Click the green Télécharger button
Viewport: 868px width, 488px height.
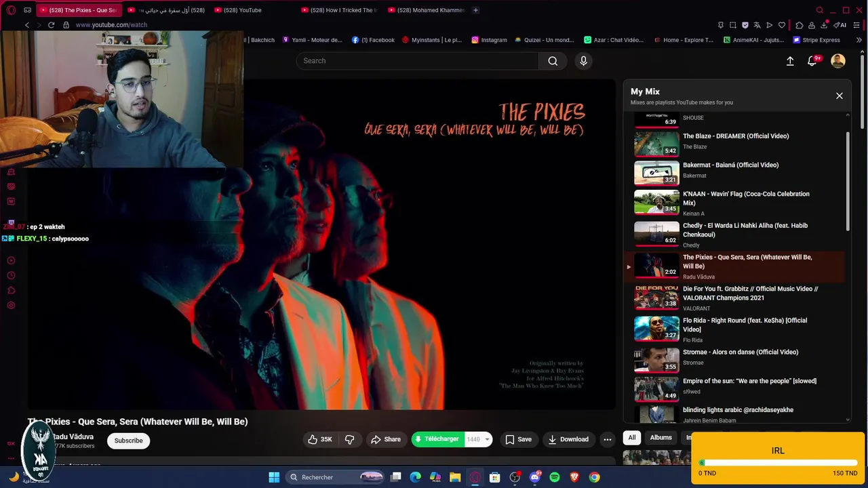tap(437, 439)
